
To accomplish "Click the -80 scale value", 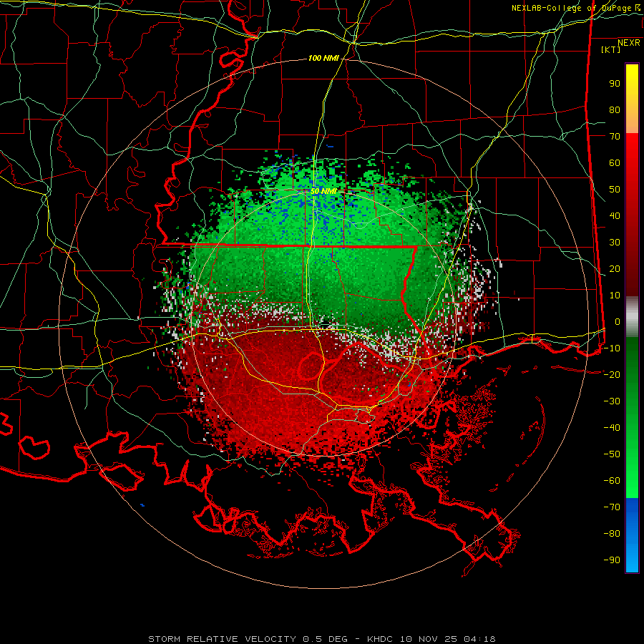I will (x=612, y=534).
